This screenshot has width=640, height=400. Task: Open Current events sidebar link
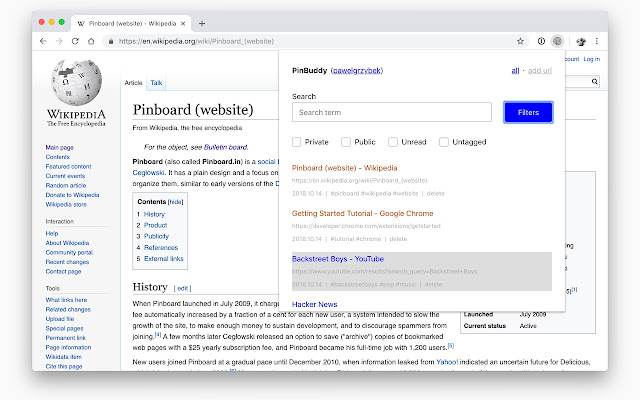click(x=65, y=176)
